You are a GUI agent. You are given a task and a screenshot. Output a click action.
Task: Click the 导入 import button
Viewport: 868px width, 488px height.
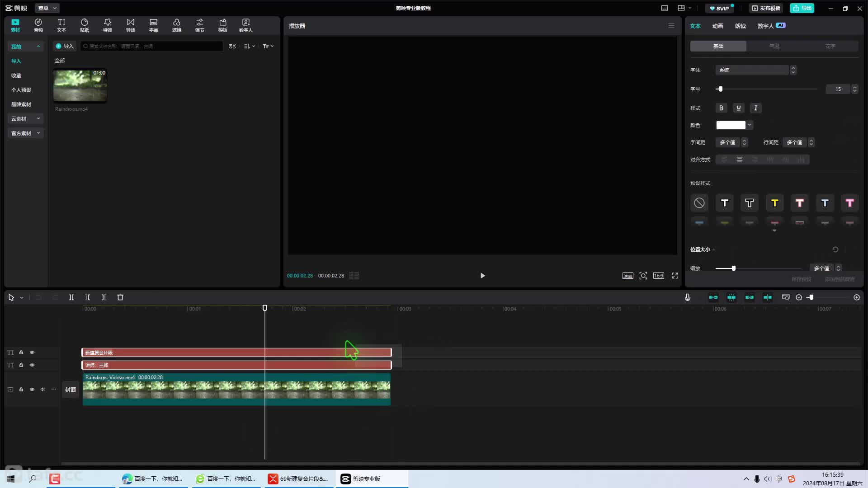pos(65,46)
